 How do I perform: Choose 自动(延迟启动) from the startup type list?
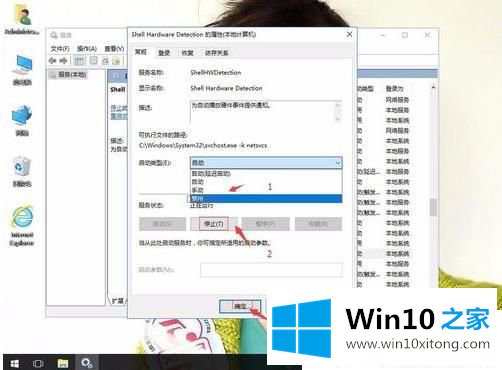266,173
